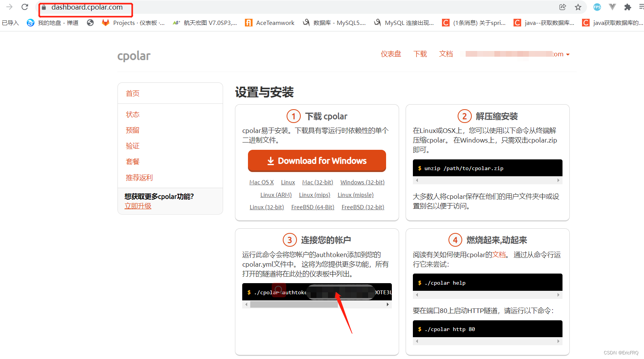The width and height of the screenshot is (644, 359).
Task: Open 套餐 in the sidebar
Action: [133, 162]
